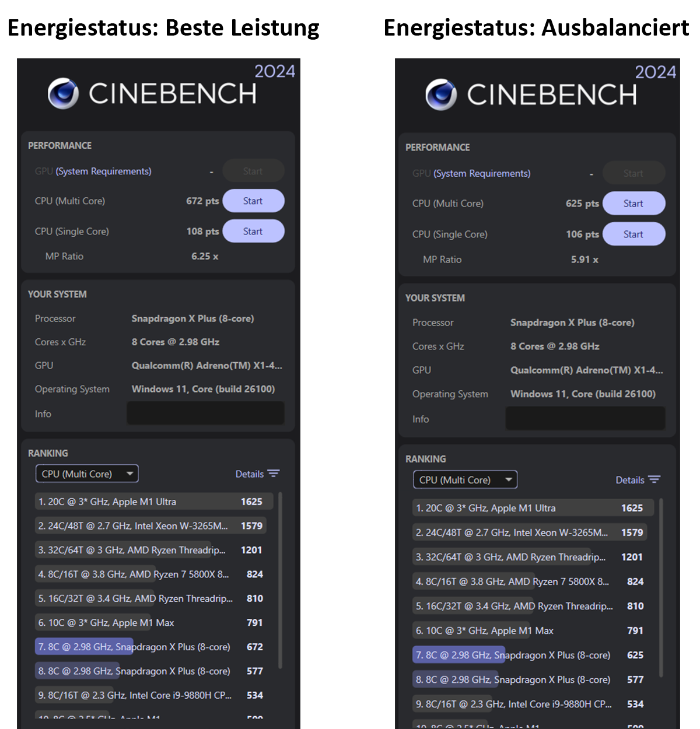This screenshot has width=700, height=729.
Task: Click disabled GPU Start button in right panel
Action: click(633, 173)
